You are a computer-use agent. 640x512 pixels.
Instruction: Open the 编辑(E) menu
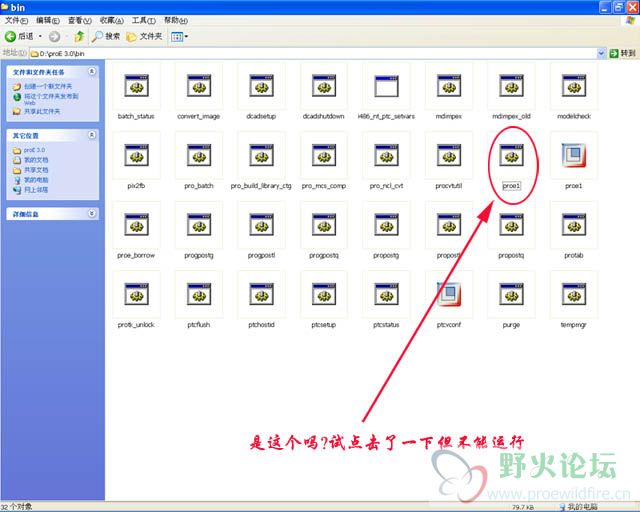tap(48, 20)
